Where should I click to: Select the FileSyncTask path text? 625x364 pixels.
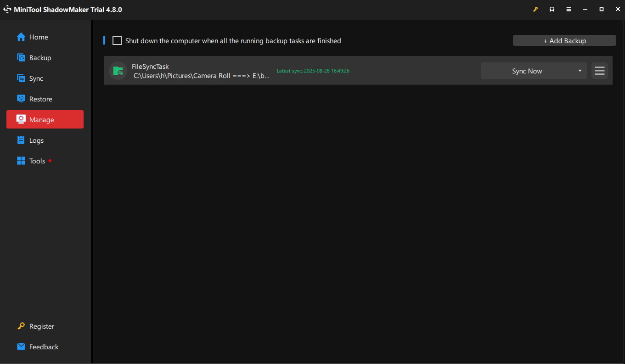(x=202, y=76)
